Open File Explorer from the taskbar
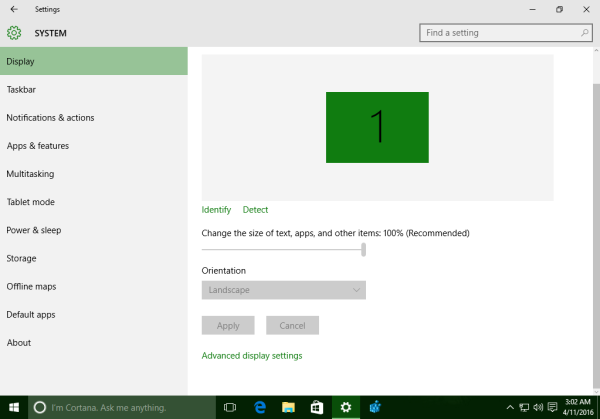This screenshot has width=600, height=419. [x=288, y=408]
